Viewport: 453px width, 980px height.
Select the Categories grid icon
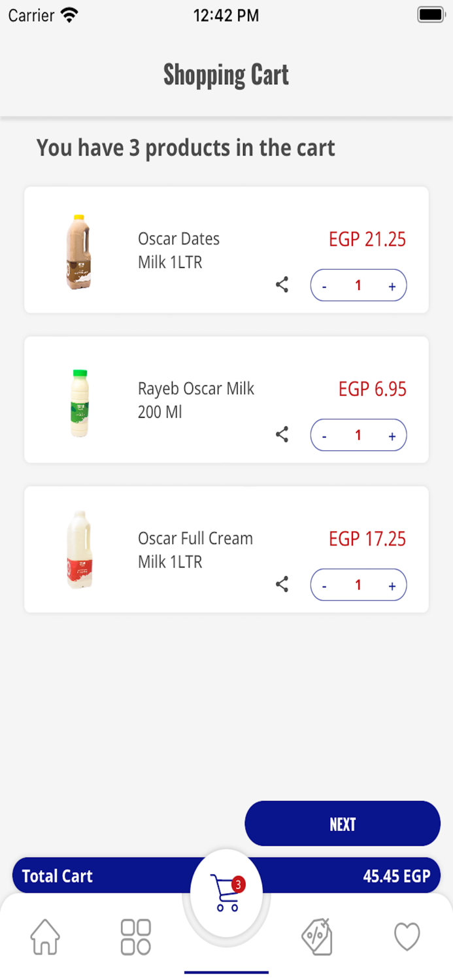click(x=135, y=937)
